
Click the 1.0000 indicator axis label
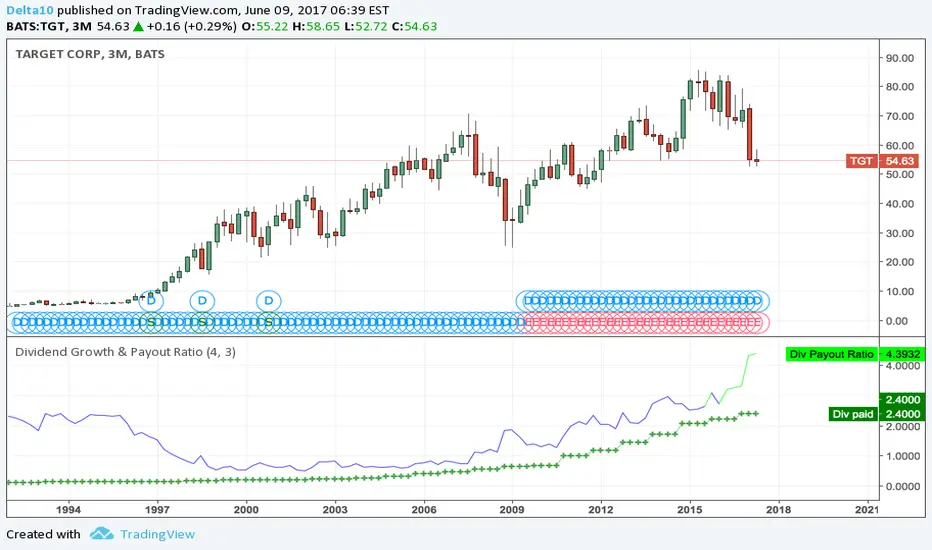(903, 456)
